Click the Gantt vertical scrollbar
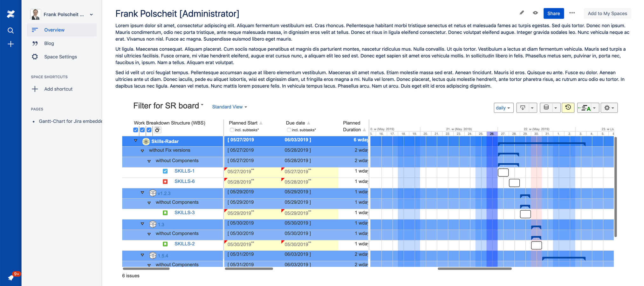The image size is (644, 286). click(x=616, y=187)
